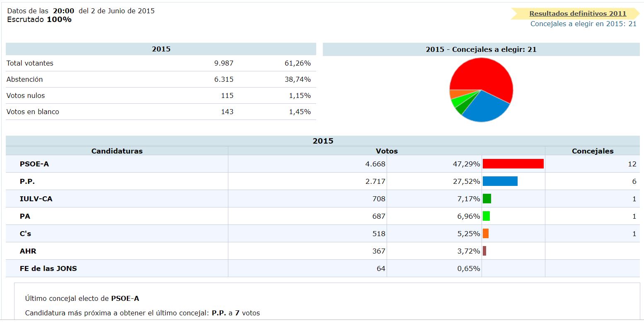The width and height of the screenshot is (644, 322).
Task: Click the orange C's vote bar
Action: click(485, 234)
